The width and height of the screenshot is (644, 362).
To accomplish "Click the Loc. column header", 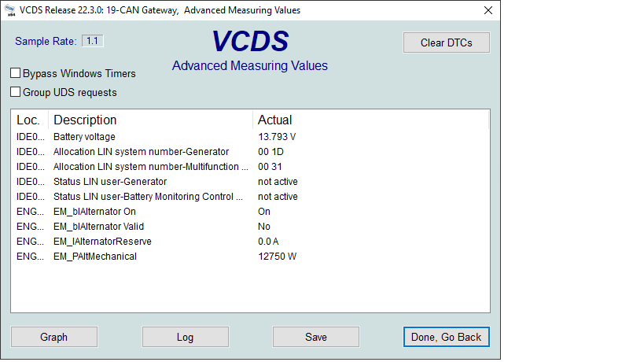I will (x=29, y=120).
